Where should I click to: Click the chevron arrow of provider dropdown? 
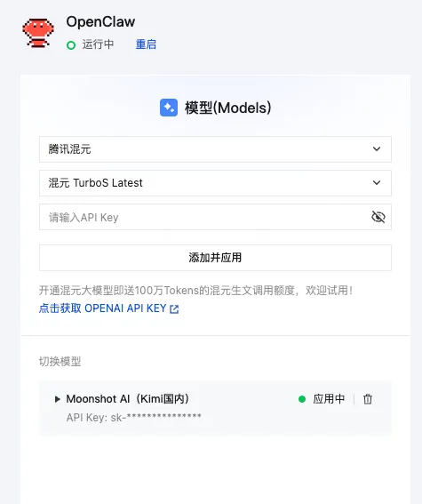pos(377,148)
